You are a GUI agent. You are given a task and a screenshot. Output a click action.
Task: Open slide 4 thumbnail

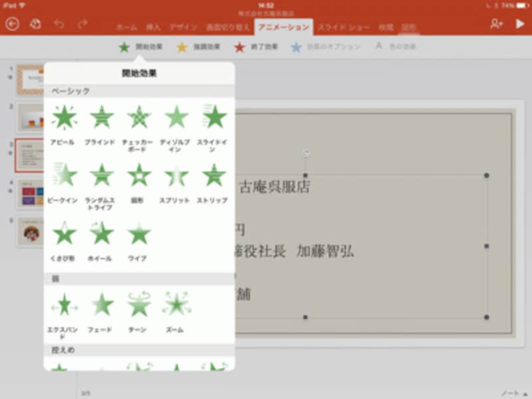(x=31, y=194)
